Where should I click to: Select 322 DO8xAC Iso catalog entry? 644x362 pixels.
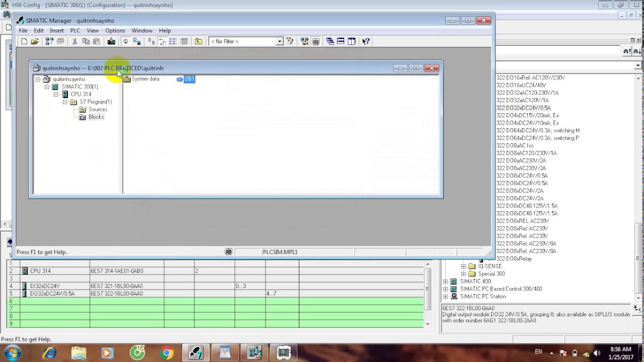tap(515, 146)
